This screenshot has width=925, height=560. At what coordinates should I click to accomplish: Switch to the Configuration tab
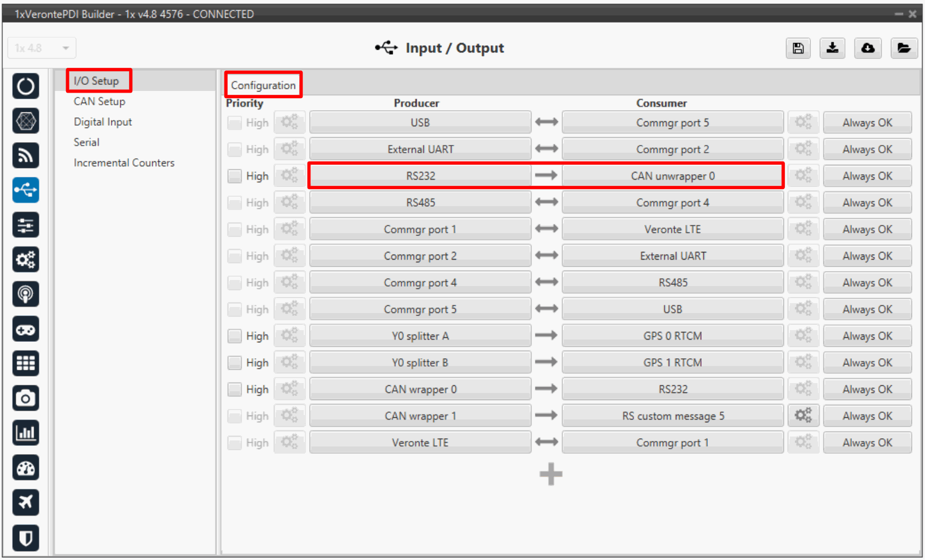[263, 85]
